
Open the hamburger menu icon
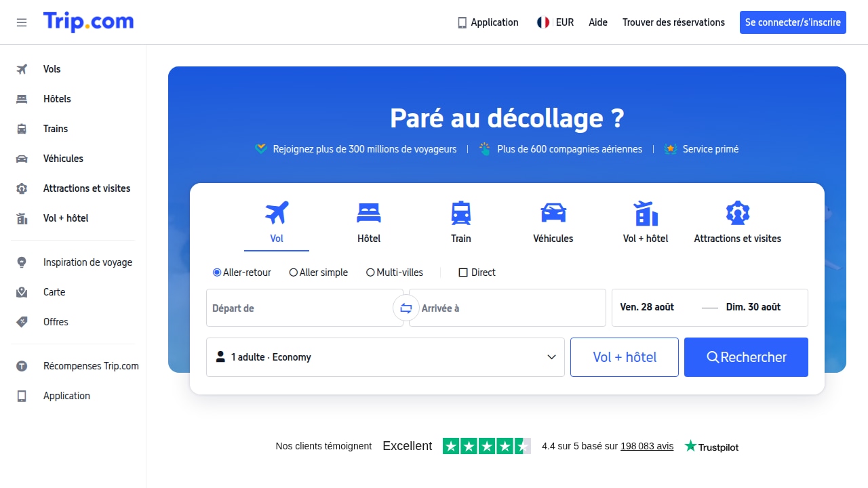(22, 22)
